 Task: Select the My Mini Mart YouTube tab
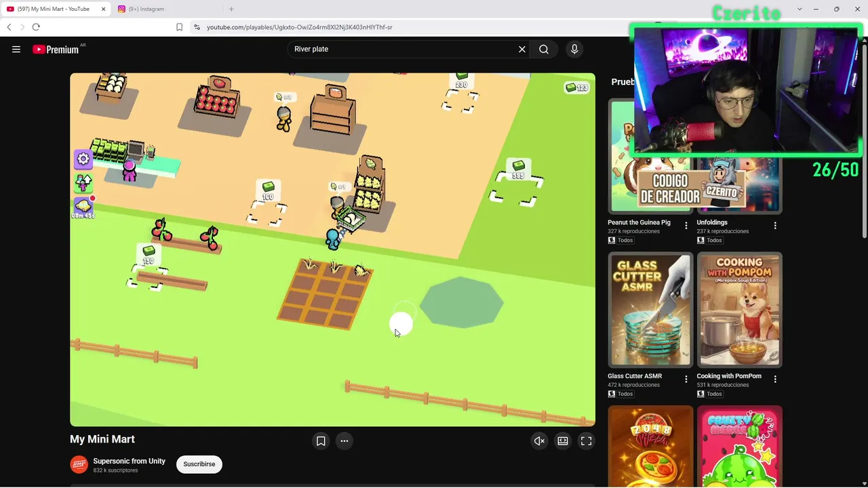click(x=53, y=9)
